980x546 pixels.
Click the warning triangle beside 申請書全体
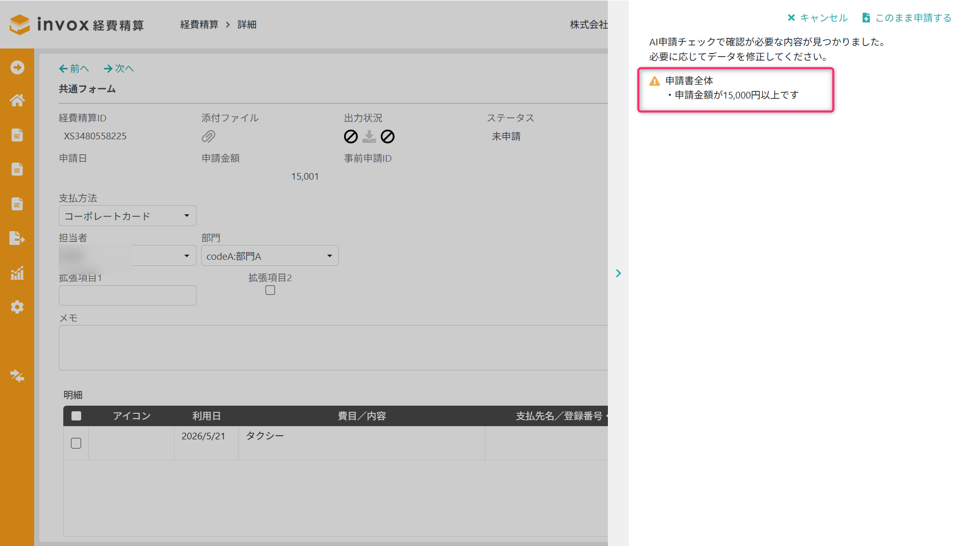pyautogui.click(x=654, y=81)
